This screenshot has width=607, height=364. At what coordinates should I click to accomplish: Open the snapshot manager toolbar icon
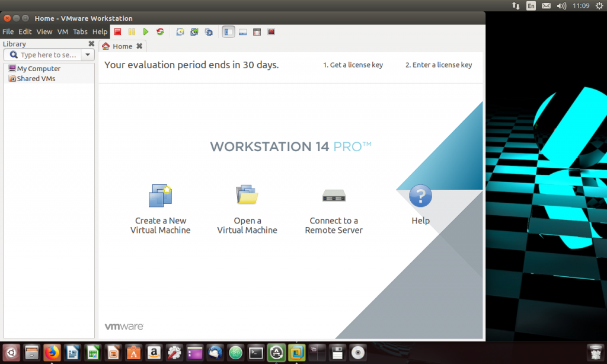click(209, 31)
